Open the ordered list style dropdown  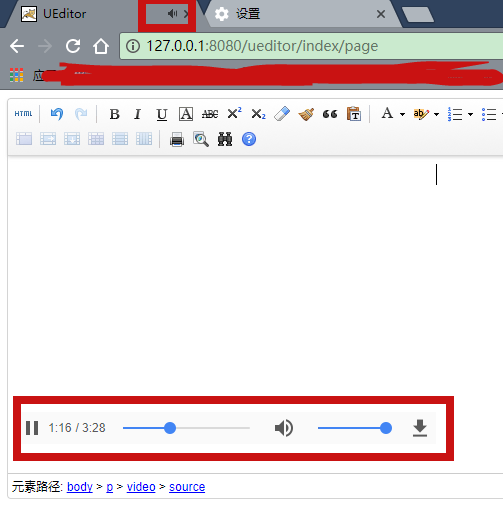[x=470, y=114]
